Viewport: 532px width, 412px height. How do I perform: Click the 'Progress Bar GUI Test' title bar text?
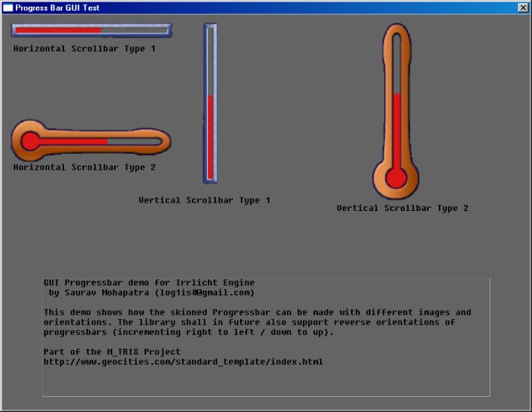[57, 7]
